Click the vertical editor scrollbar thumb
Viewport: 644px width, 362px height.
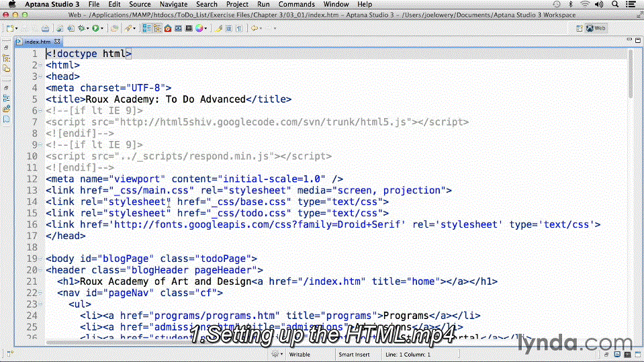pos(631,75)
